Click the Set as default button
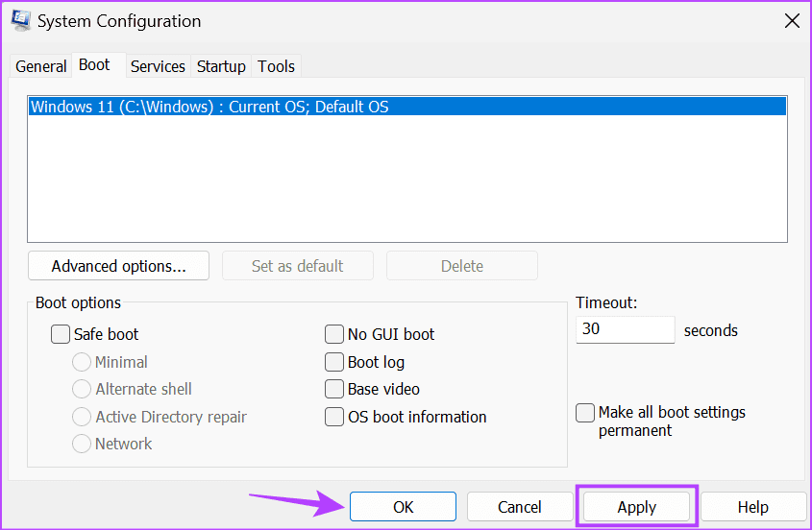This screenshot has height=530, width=812. pyautogui.click(x=298, y=266)
